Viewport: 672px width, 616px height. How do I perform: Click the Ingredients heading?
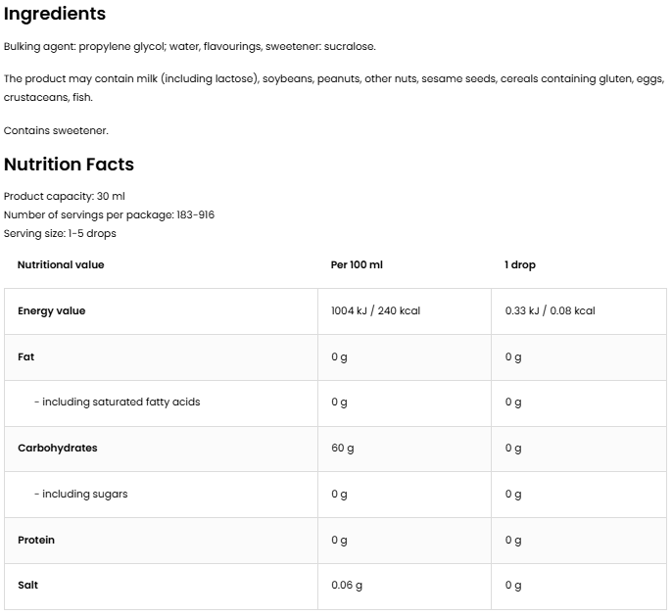click(x=55, y=15)
